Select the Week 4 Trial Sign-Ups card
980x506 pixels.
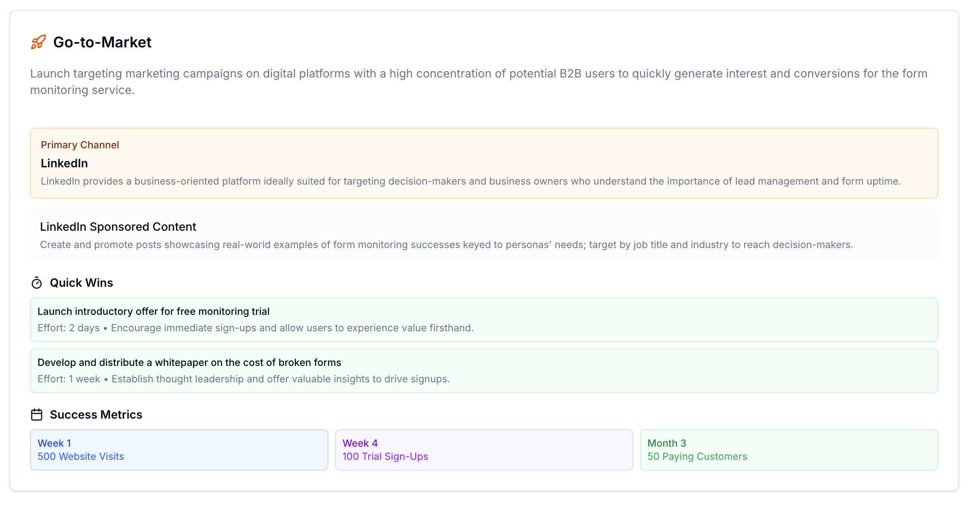(484, 450)
